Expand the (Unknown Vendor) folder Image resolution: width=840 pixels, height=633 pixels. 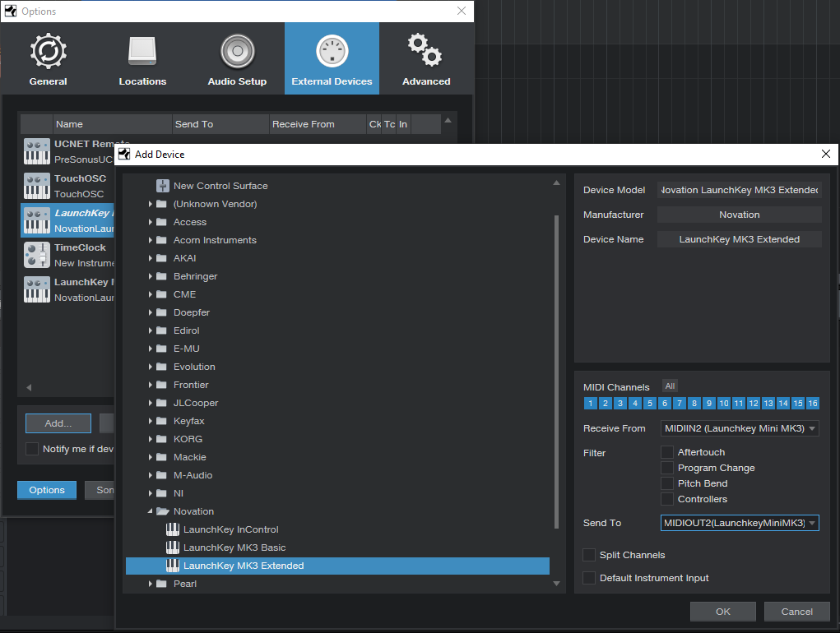[150, 204]
